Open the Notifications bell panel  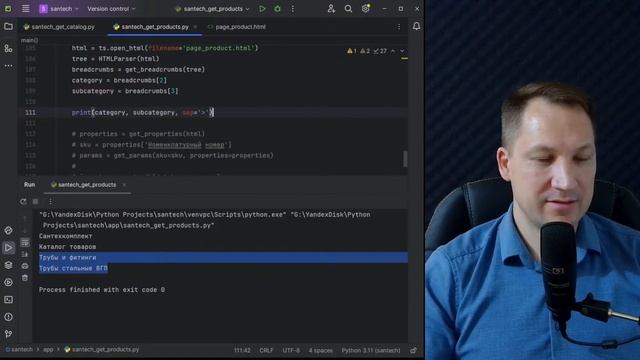(x=416, y=27)
